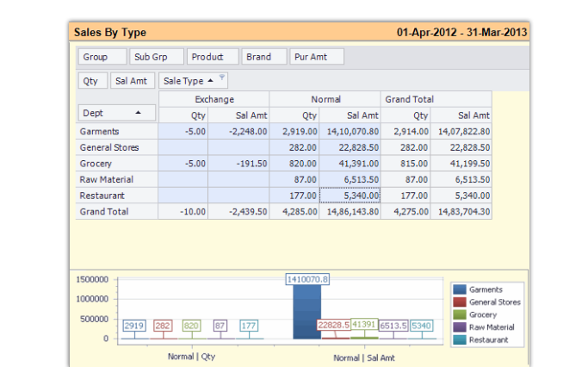Select the Group field header

[x=102, y=57]
